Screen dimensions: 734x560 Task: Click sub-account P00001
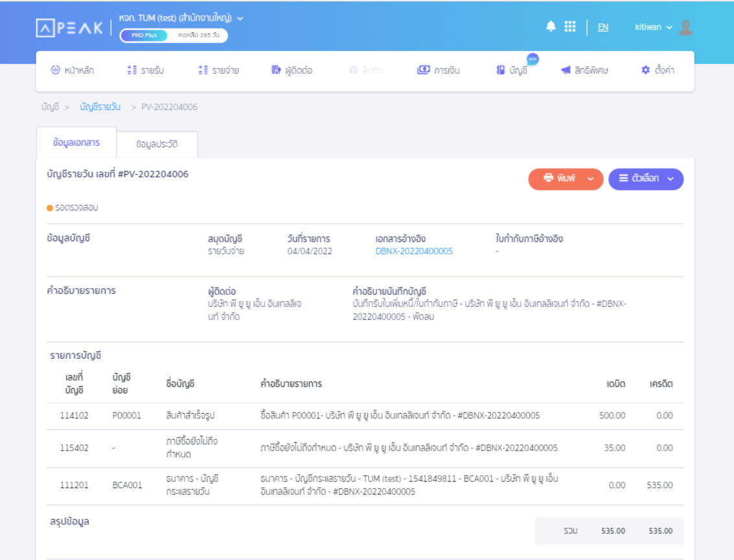126,416
